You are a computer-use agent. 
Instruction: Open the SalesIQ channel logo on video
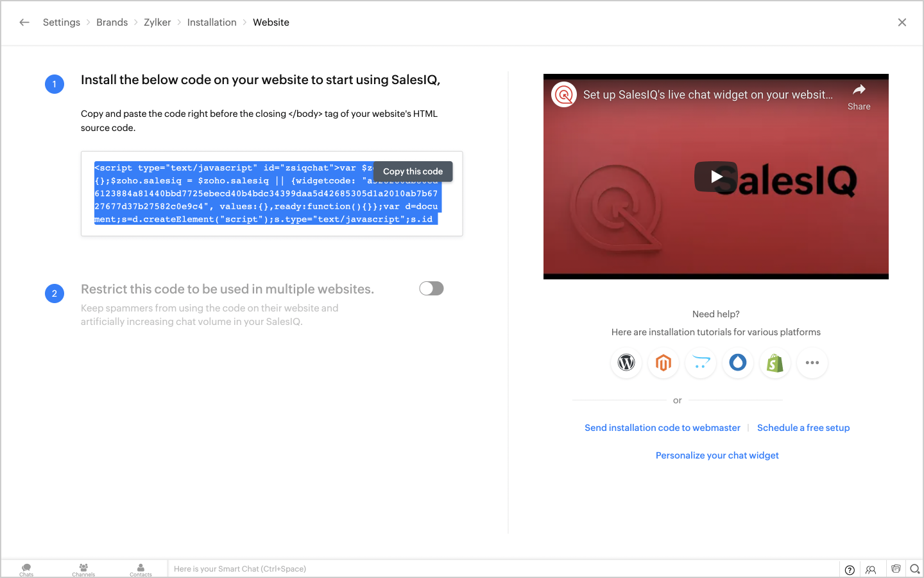tap(564, 95)
